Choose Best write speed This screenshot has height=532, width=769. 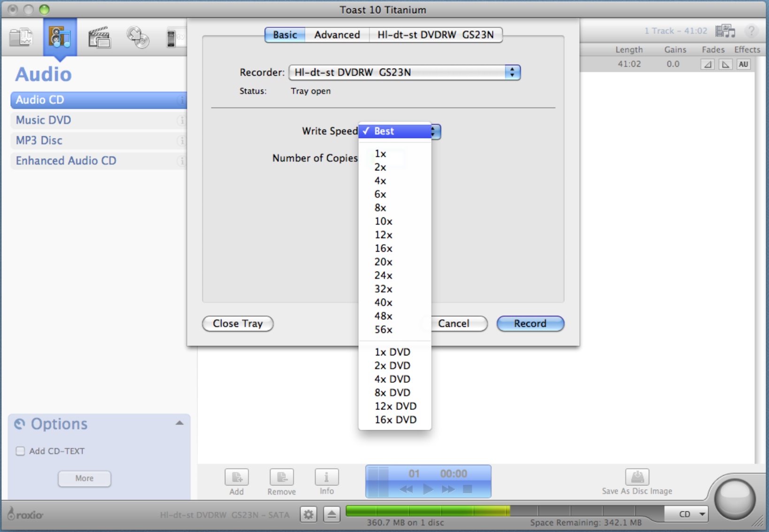(395, 131)
